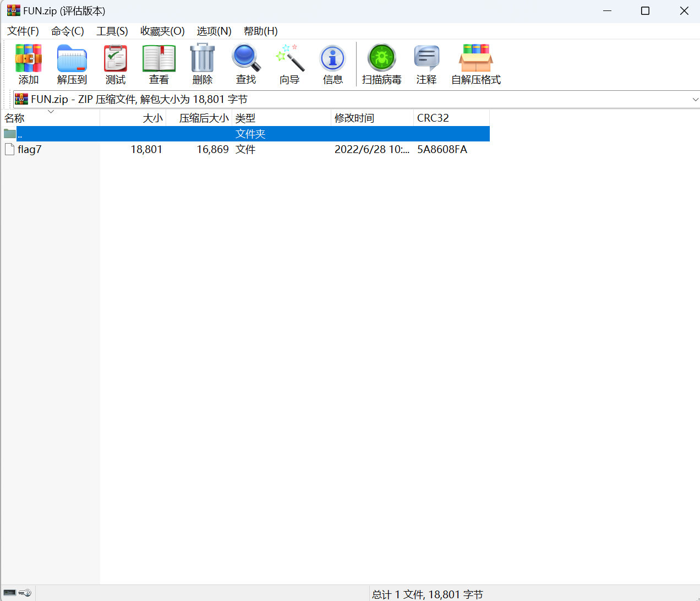Click the 测试 (Test) toolbar icon
This screenshot has height=601, width=700.
tap(116, 58)
